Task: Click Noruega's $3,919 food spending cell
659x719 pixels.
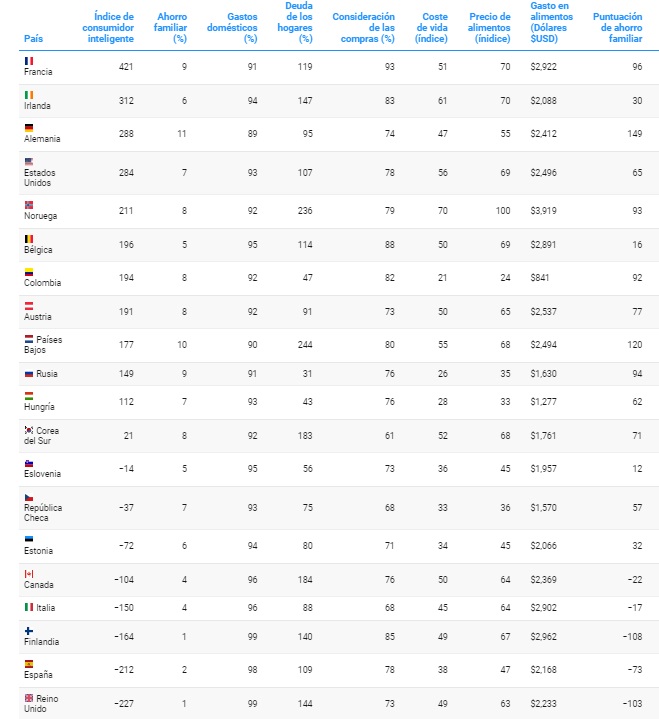Action: 543,210
